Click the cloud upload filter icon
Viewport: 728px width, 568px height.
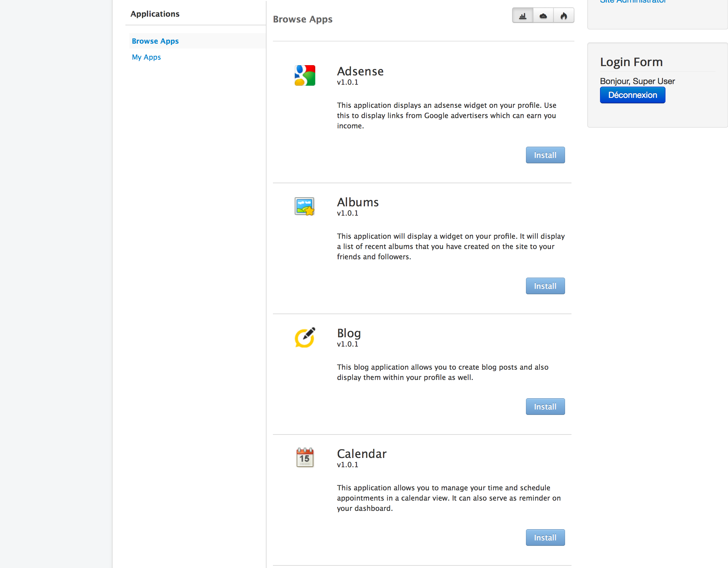click(543, 16)
